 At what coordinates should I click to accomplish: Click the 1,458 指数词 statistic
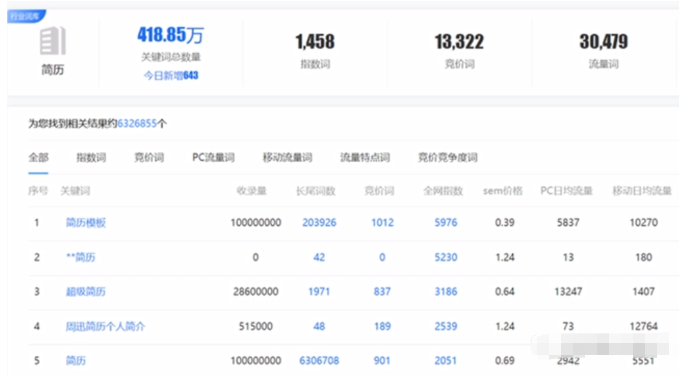[x=315, y=42]
